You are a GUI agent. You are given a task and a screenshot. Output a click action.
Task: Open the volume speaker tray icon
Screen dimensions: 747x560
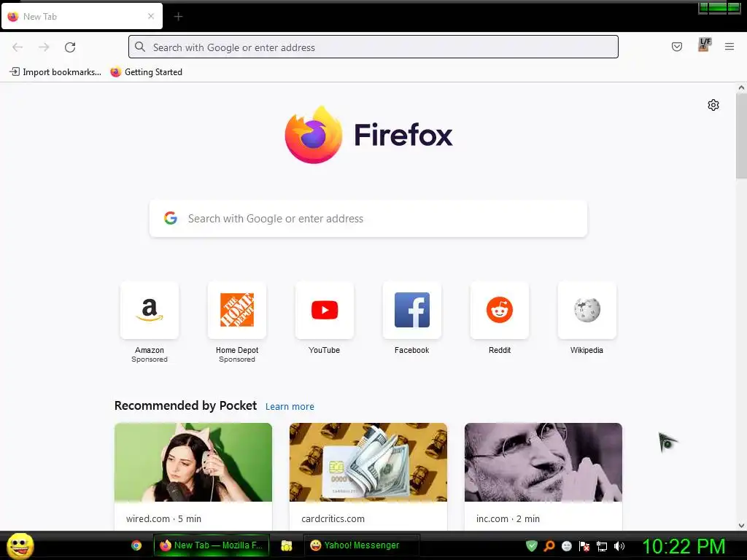(619, 546)
